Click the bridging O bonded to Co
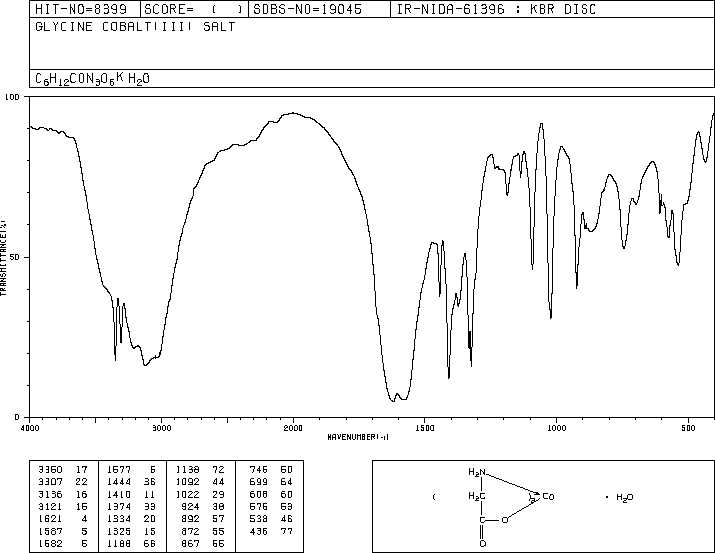The height and width of the screenshot is (553, 715). point(504,520)
